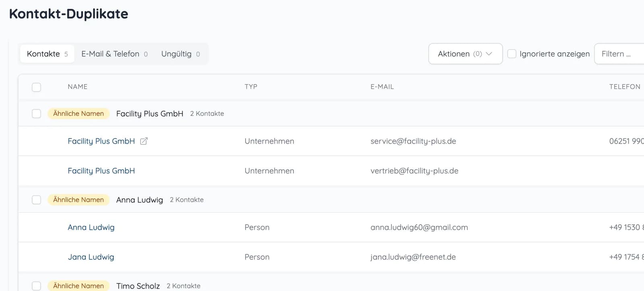Image resolution: width=644 pixels, height=291 pixels.
Task: Switch to the E-Mail & Telefon tab
Action: pos(114,54)
